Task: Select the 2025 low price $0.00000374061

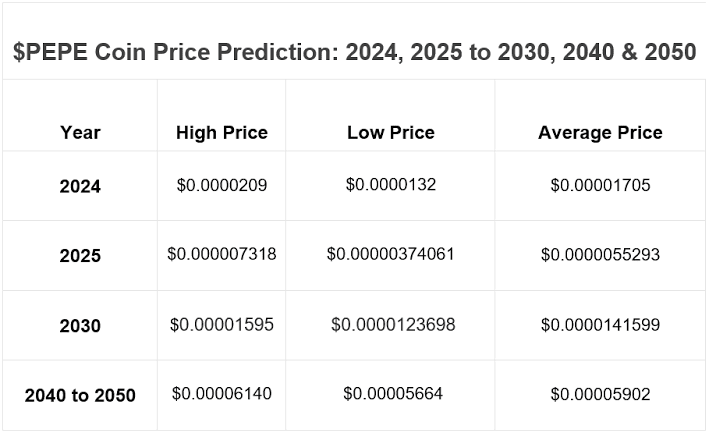Action: tap(390, 254)
